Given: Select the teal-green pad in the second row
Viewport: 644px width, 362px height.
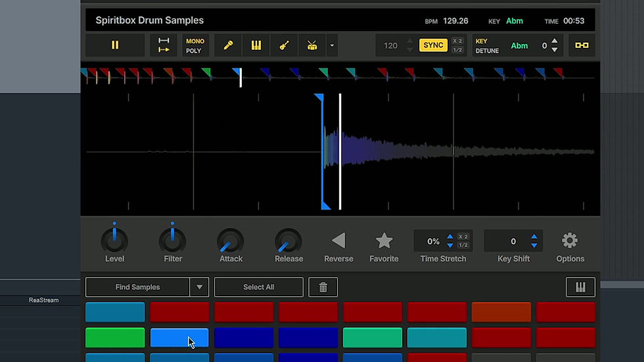Looking at the screenshot, I should (x=373, y=338).
